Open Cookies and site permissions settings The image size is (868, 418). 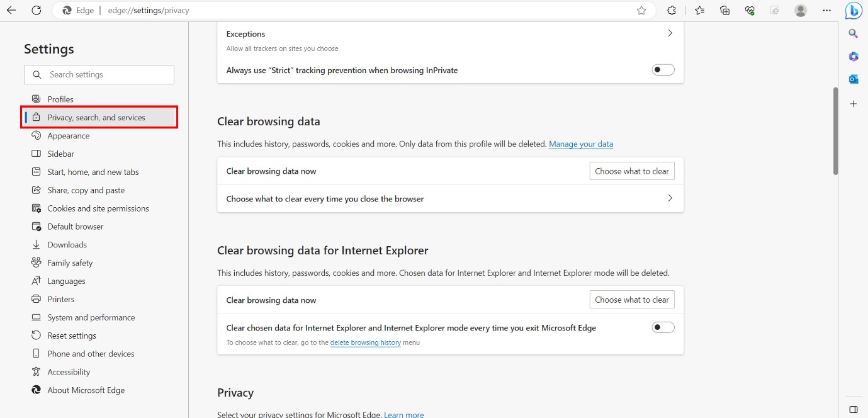99,208
